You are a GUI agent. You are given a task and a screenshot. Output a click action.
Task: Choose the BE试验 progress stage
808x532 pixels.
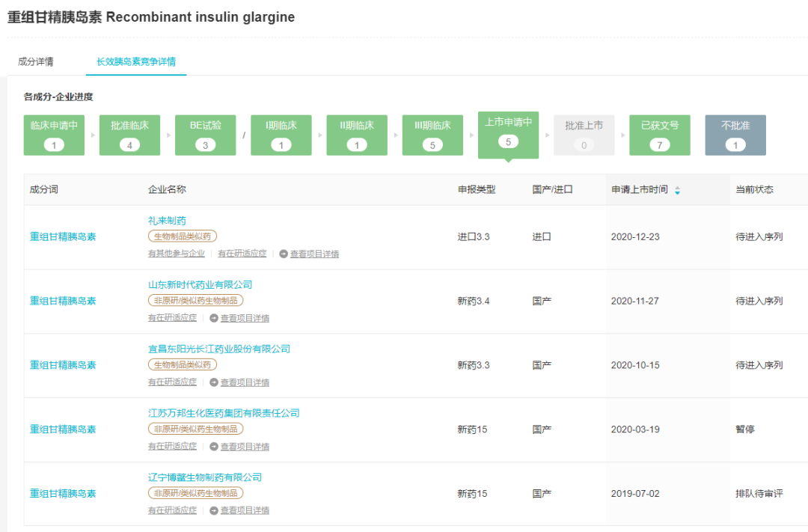point(206,135)
